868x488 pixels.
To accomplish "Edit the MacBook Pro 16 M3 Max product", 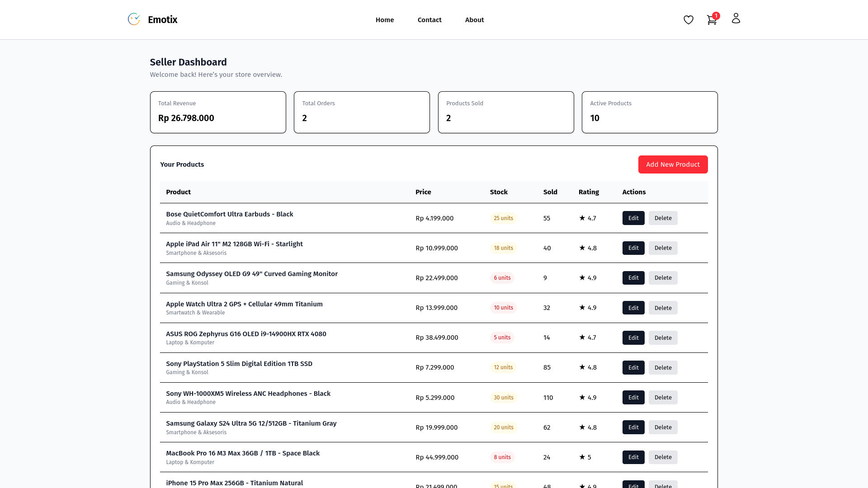I will point(633,457).
